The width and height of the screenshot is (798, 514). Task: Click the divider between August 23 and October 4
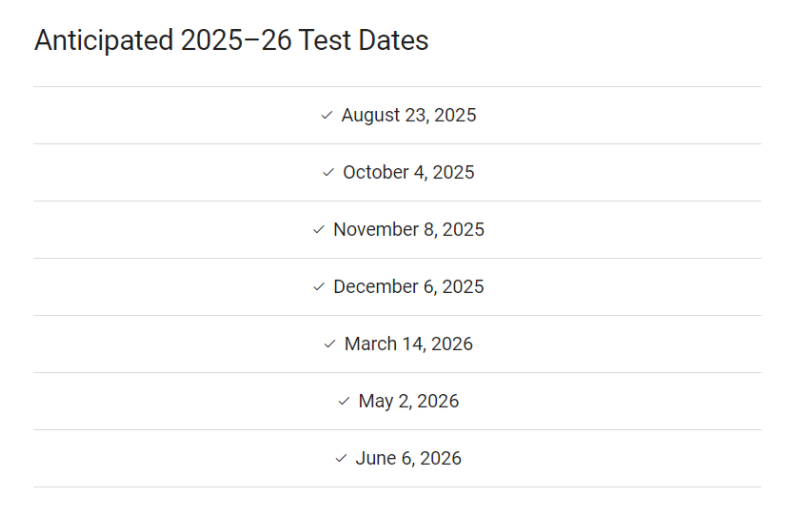coord(397,144)
